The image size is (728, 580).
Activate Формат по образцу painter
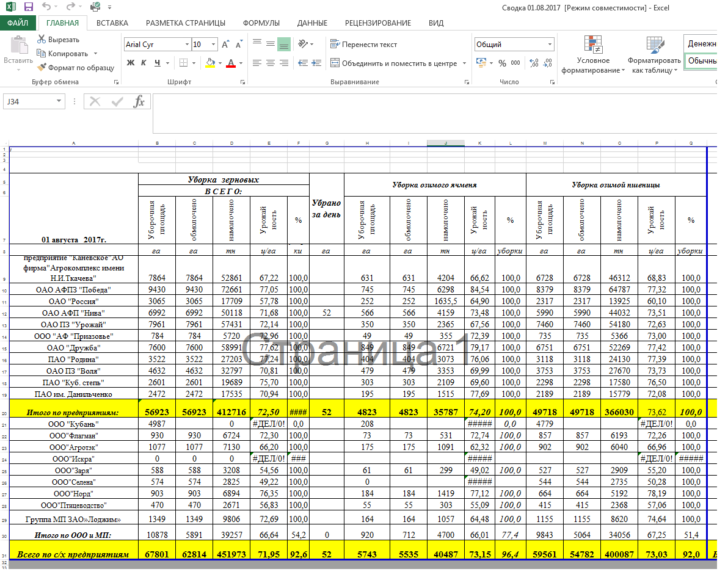coord(76,67)
